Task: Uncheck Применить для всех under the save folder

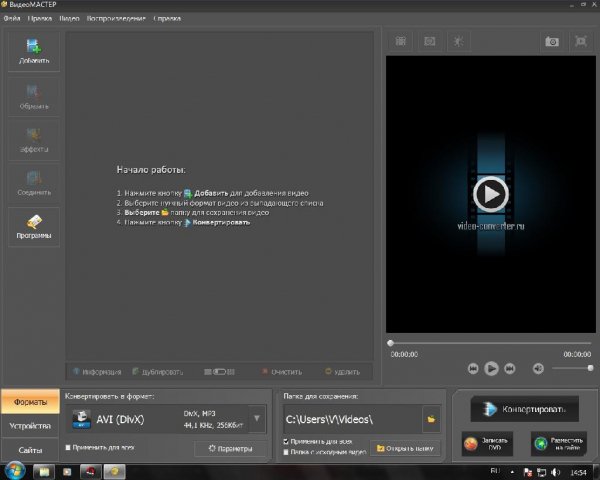Action: pos(286,441)
